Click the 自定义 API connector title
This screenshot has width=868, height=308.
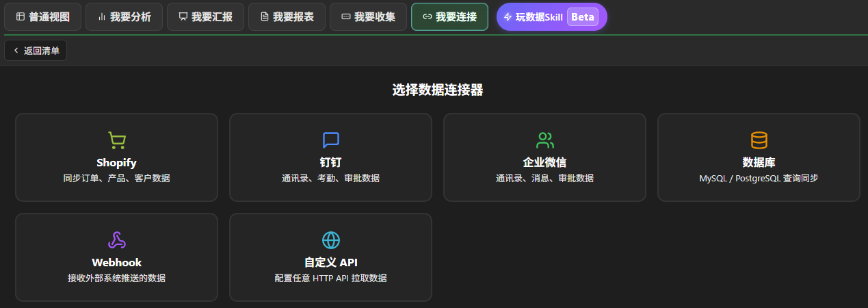(x=330, y=263)
